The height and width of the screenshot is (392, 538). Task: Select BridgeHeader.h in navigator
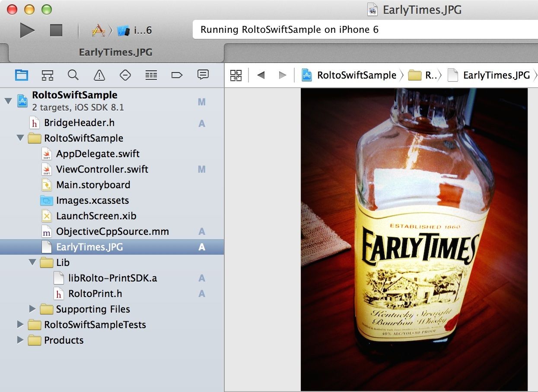click(112, 123)
